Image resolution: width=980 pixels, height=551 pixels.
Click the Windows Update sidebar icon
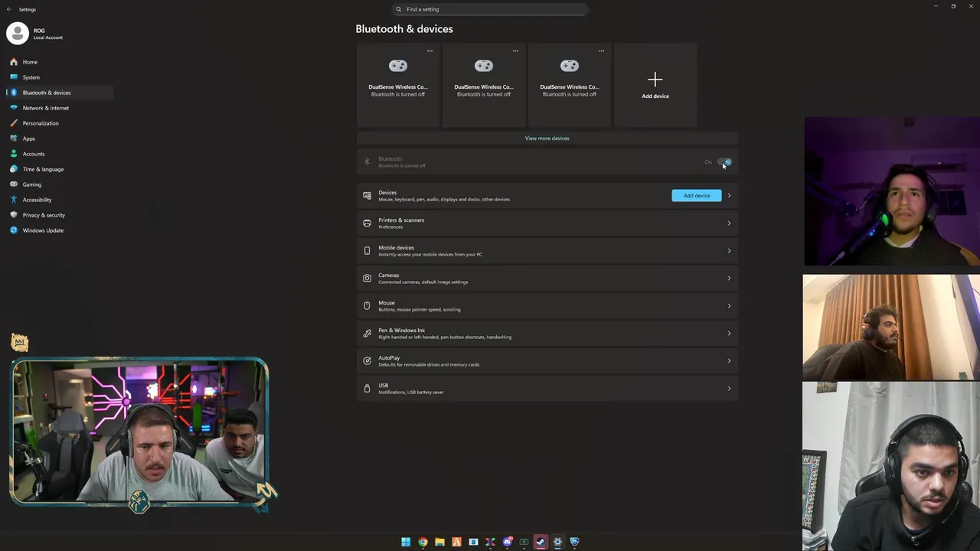point(14,230)
